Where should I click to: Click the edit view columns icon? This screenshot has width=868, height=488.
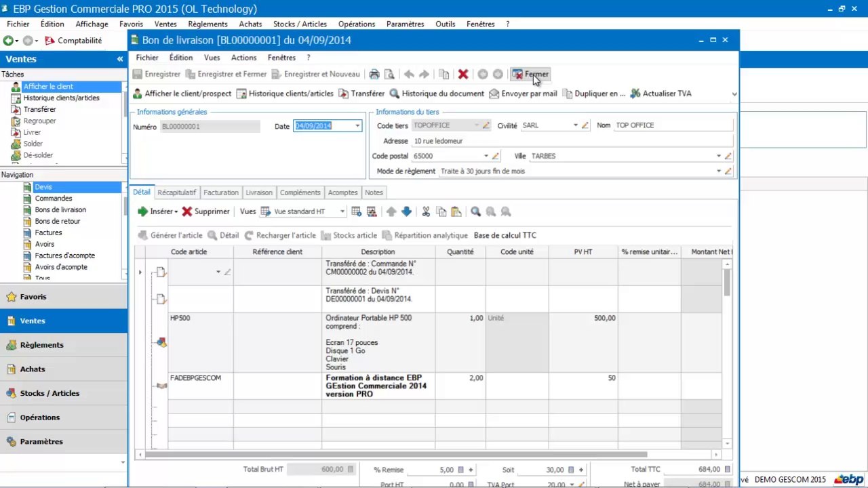[x=372, y=211]
